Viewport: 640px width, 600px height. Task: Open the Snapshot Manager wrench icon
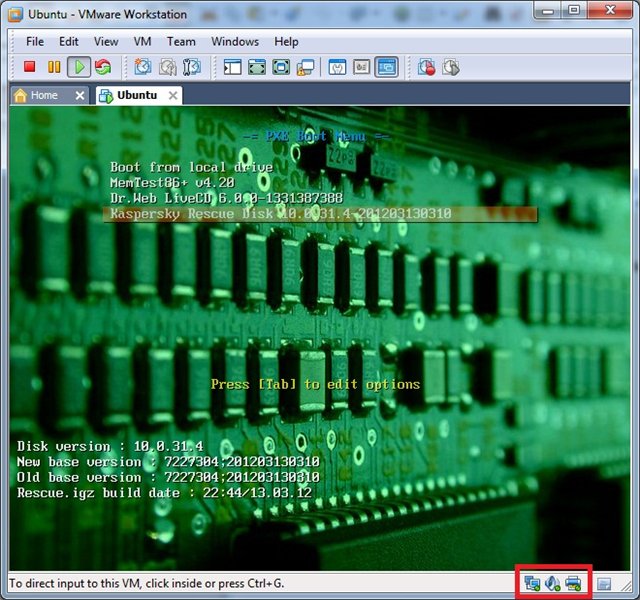coord(191,67)
